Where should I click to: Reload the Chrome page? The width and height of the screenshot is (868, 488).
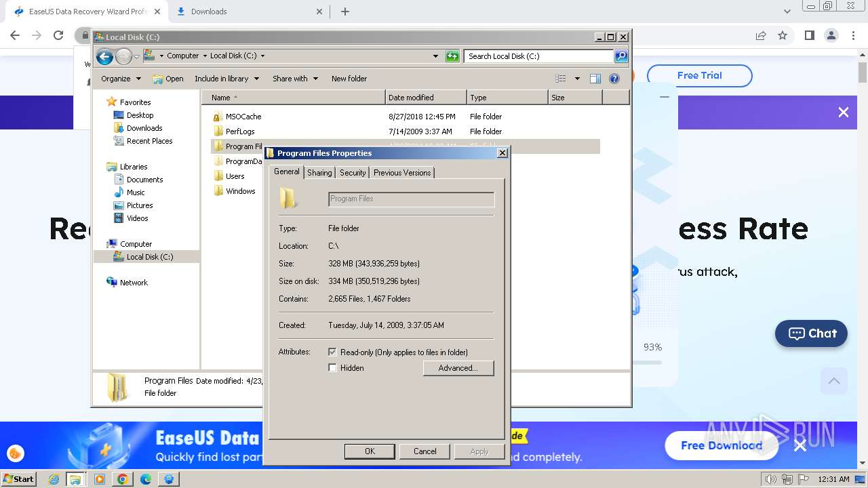click(x=58, y=35)
